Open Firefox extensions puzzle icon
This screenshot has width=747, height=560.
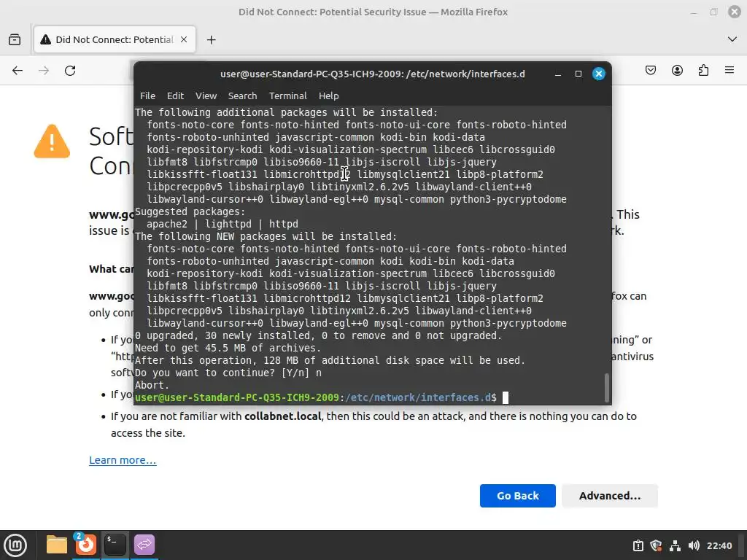coord(703,71)
